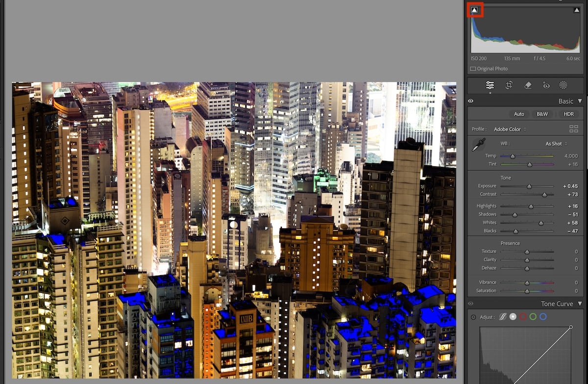
Task: Select the Healing eraser tool
Action: coord(527,85)
